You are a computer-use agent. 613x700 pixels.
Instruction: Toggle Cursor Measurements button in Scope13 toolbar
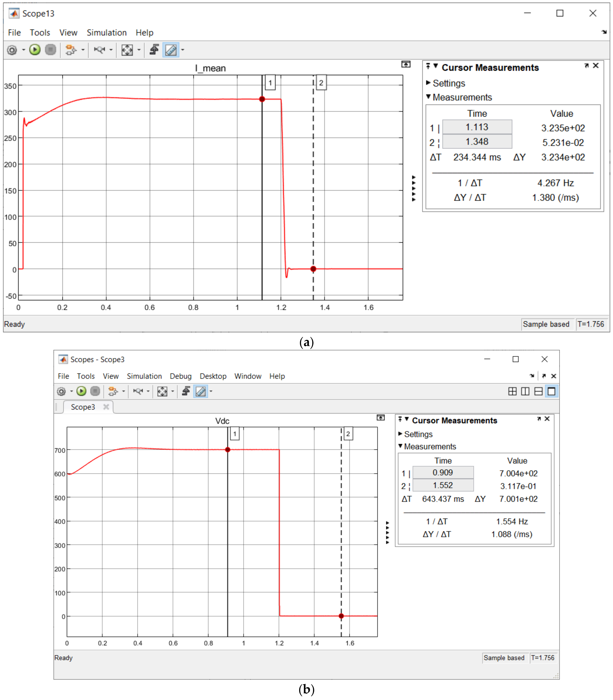click(171, 50)
